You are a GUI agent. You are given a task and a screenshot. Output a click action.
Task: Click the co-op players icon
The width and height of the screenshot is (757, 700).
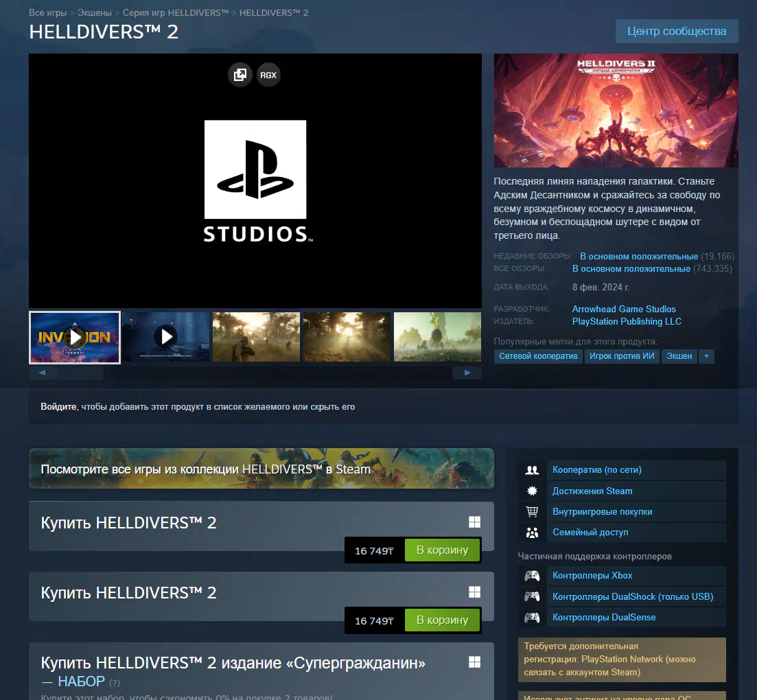click(x=532, y=469)
